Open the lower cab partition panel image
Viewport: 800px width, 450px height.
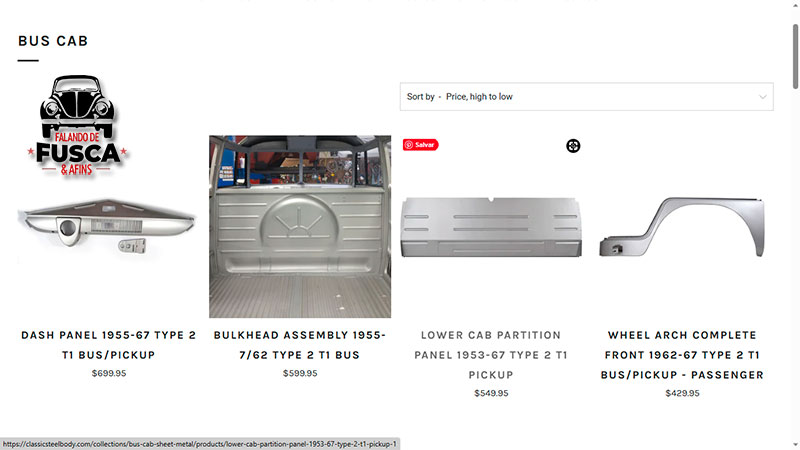pos(491,227)
